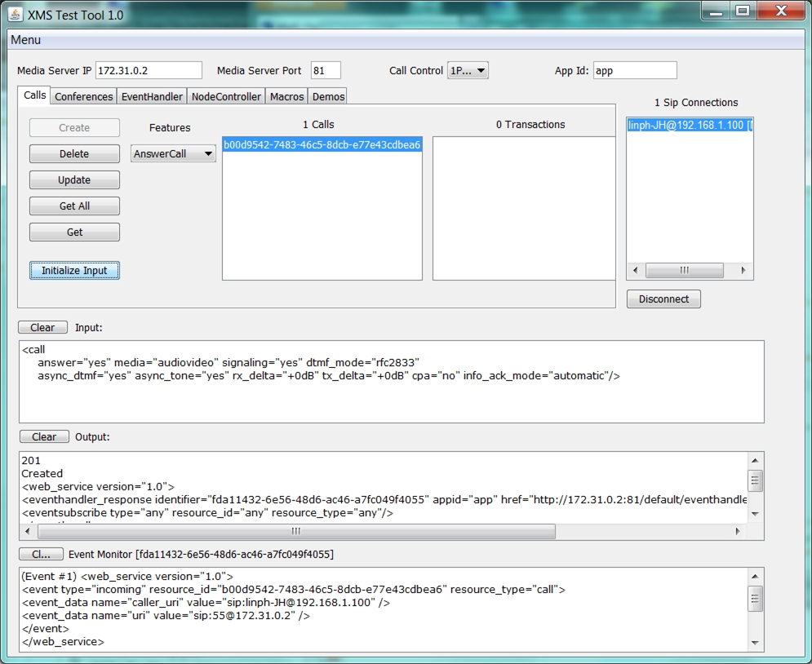
Task: Disconnect the SIP connection
Action: click(663, 299)
